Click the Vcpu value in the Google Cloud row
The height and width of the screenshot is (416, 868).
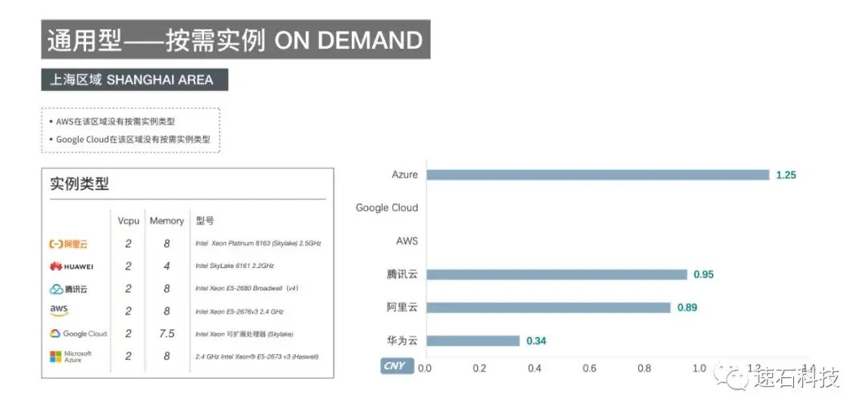coord(129,333)
